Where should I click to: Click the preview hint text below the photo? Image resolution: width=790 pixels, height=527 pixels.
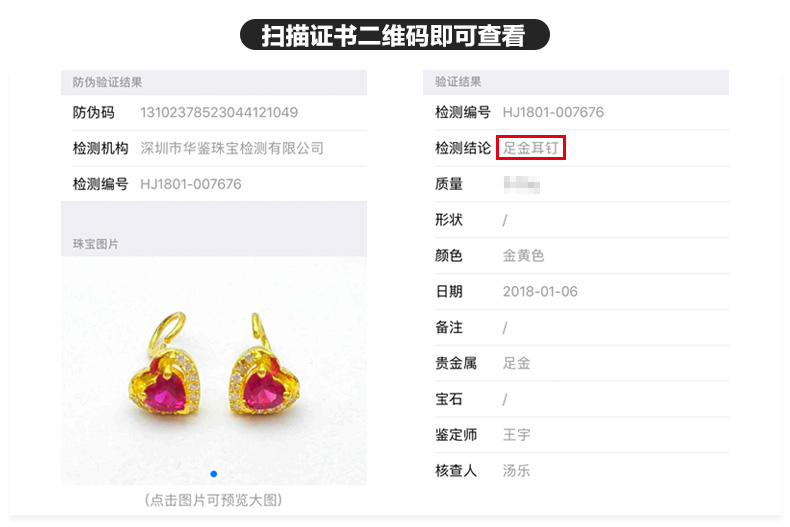213,500
